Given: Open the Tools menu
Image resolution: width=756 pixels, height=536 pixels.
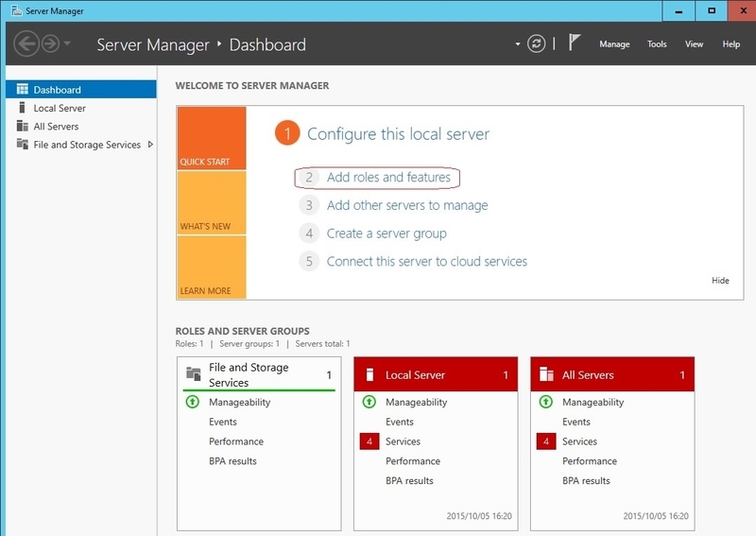Looking at the screenshot, I should 657,43.
